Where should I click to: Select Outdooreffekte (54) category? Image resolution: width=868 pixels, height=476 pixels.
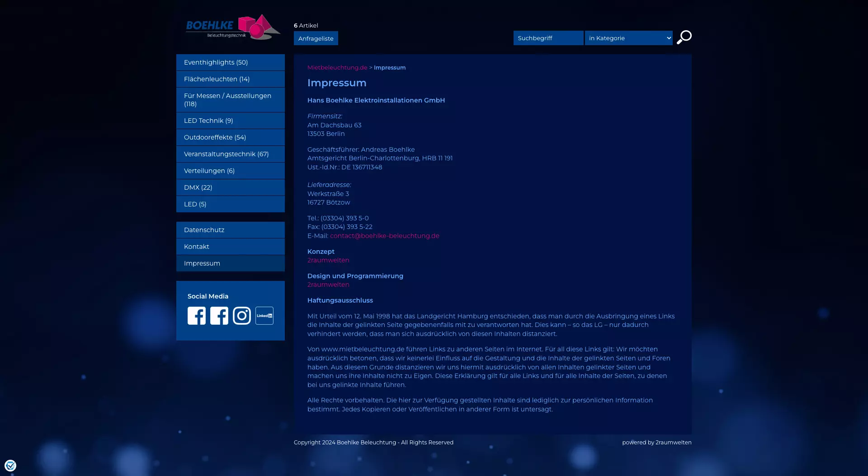(x=231, y=137)
